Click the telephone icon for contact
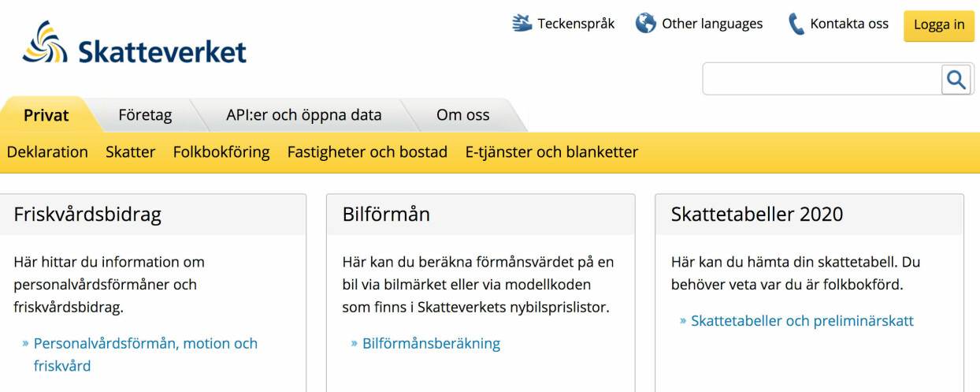 [796, 24]
